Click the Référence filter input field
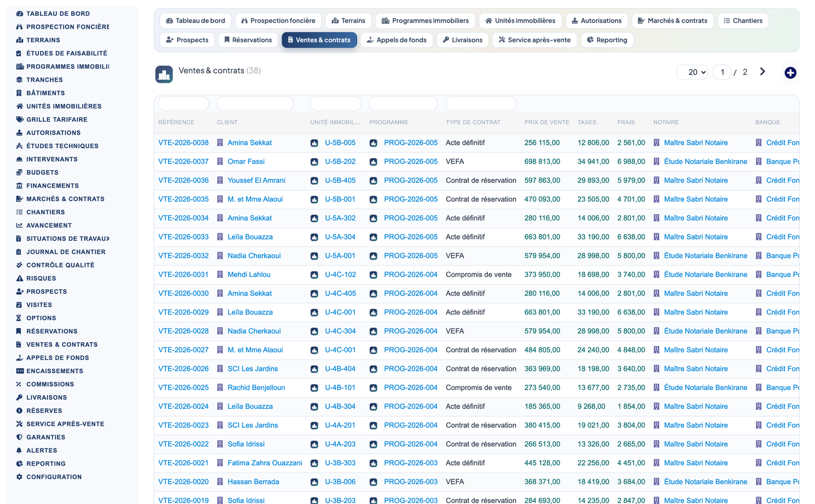 (x=184, y=104)
